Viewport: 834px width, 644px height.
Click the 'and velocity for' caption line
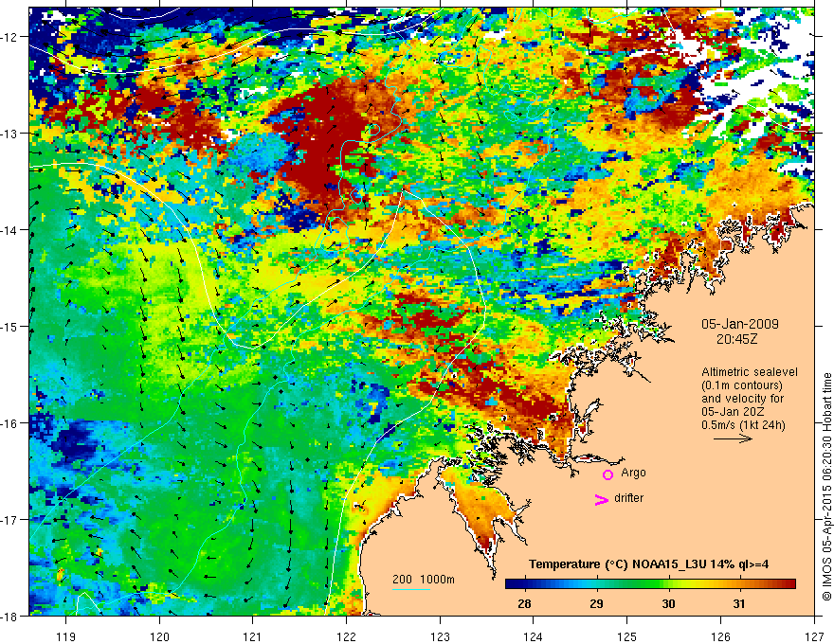coord(742,399)
